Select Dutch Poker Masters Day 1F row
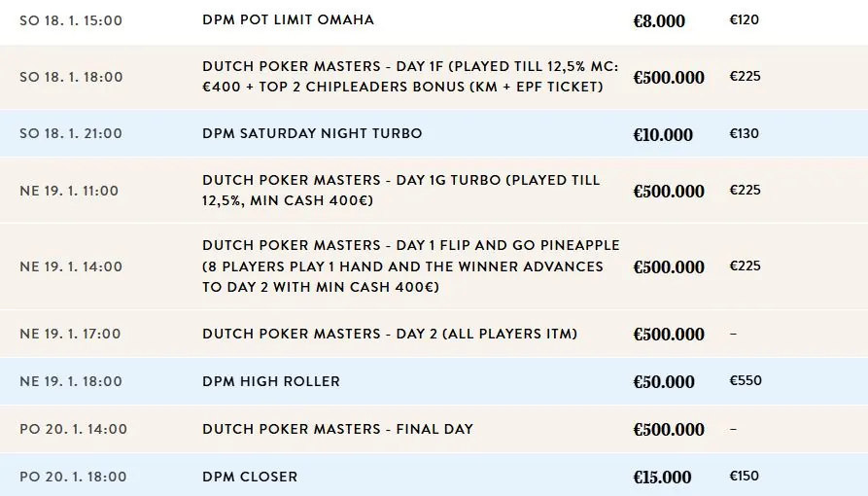The height and width of the screenshot is (496, 868). (x=434, y=77)
